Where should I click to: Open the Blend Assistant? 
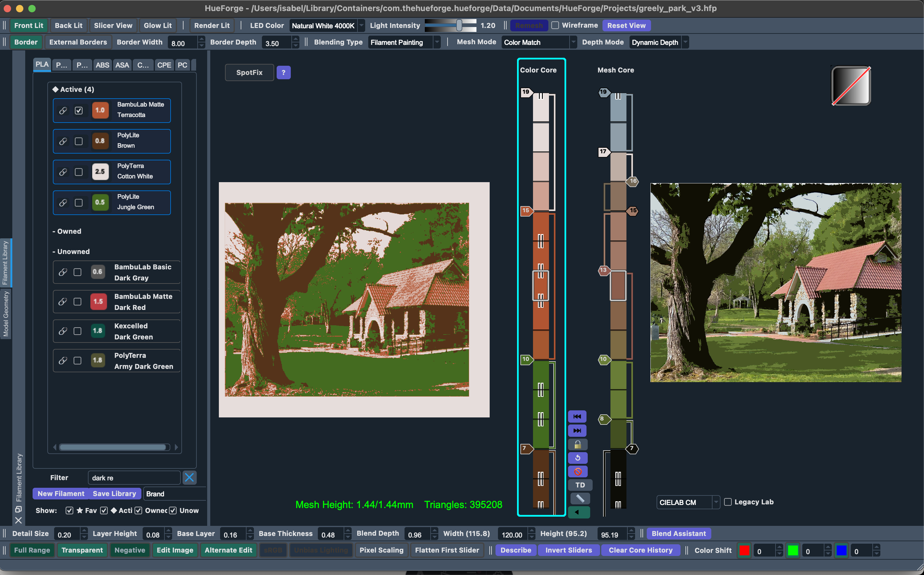click(x=678, y=534)
